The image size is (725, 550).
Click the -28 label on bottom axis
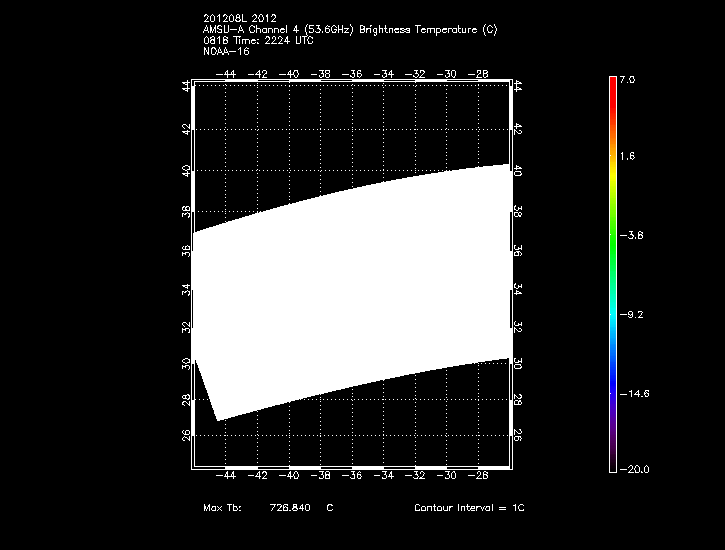(x=481, y=476)
